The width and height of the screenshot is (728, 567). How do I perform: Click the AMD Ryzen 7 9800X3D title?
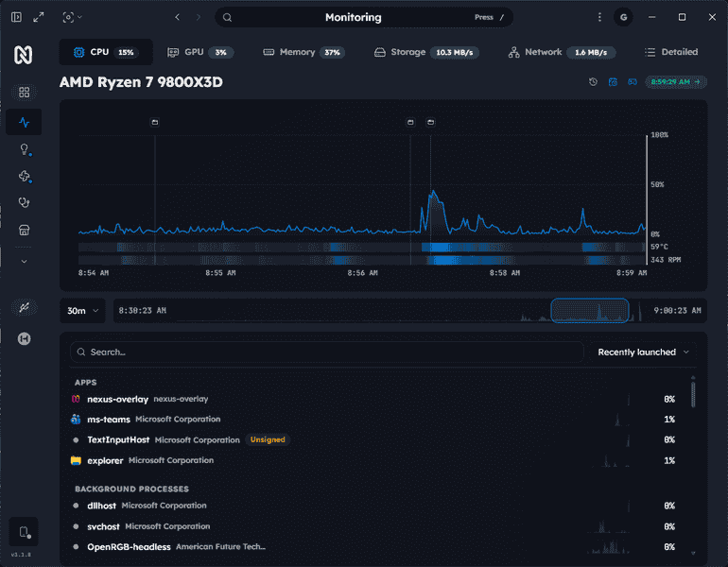click(141, 82)
